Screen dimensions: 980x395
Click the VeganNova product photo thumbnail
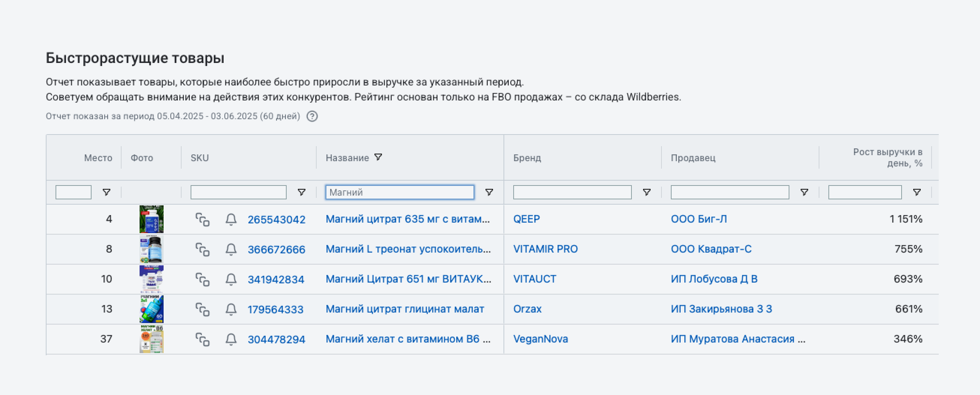(152, 339)
